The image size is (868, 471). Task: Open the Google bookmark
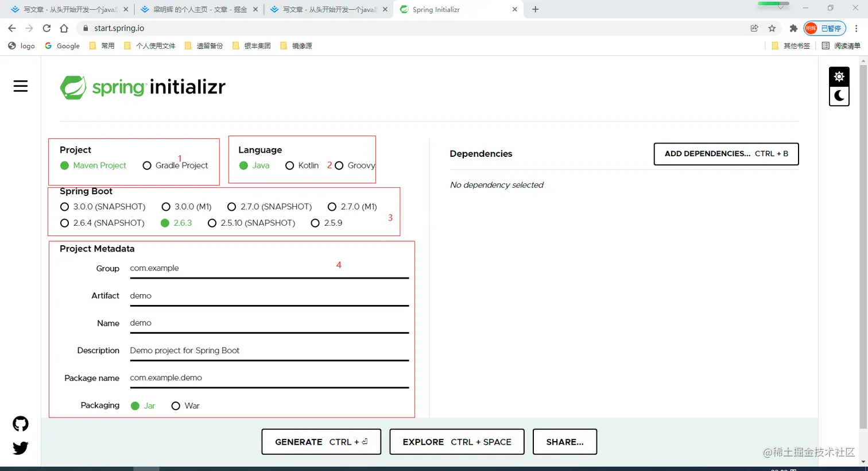pyautogui.click(x=63, y=46)
